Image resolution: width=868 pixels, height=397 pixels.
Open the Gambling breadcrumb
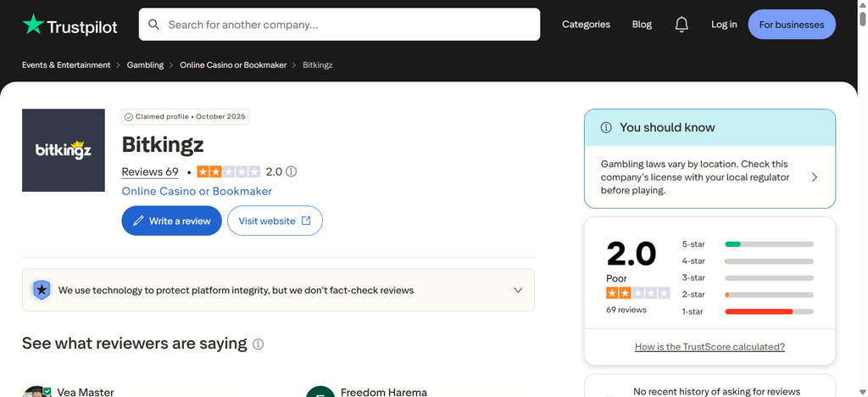[145, 64]
